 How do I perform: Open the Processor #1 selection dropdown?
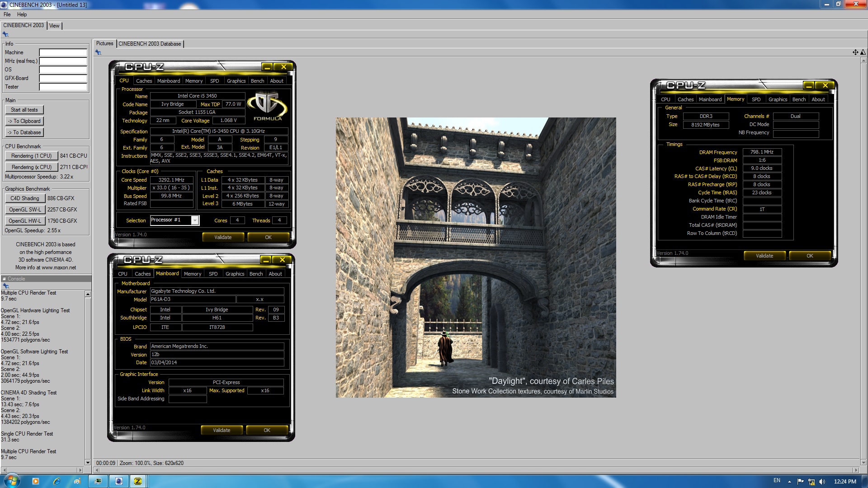[195, 220]
